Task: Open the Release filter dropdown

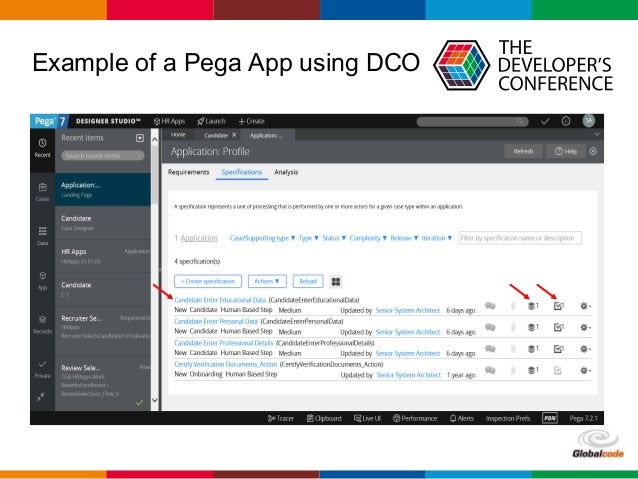Action: 404,238
